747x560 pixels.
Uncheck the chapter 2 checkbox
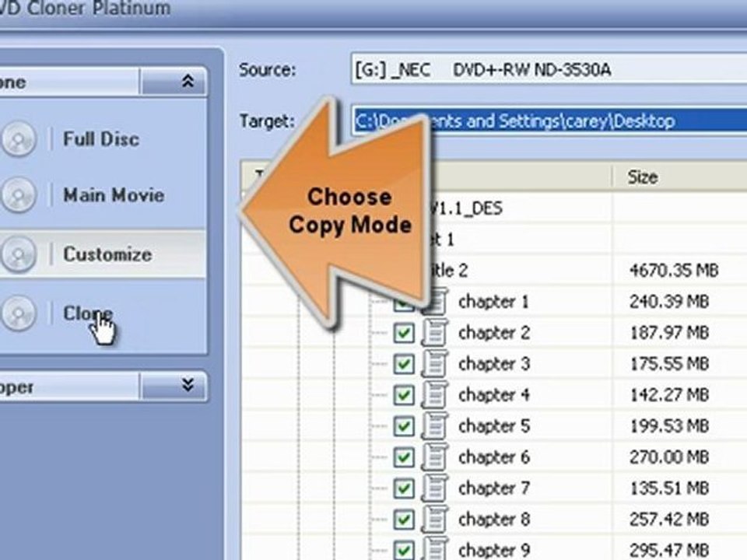tap(404, 333)
